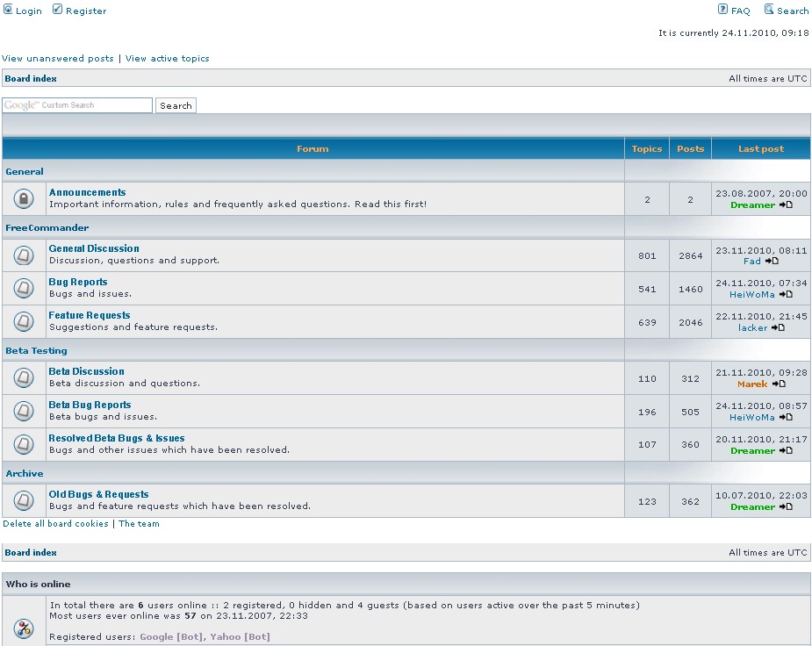Viewport: 812px width, 646px height.
Task: Open the FAQ link
Action: 741,11
